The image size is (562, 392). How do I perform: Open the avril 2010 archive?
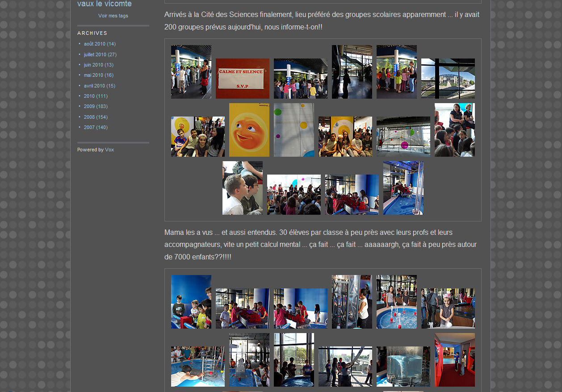pyautogui.click(x=94, y=86)
